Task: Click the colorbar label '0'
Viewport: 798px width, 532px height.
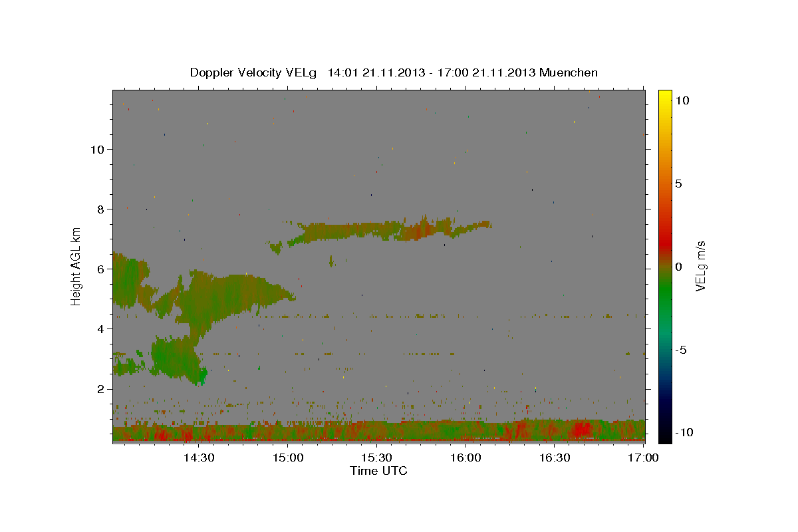Action: pos(679,267)
